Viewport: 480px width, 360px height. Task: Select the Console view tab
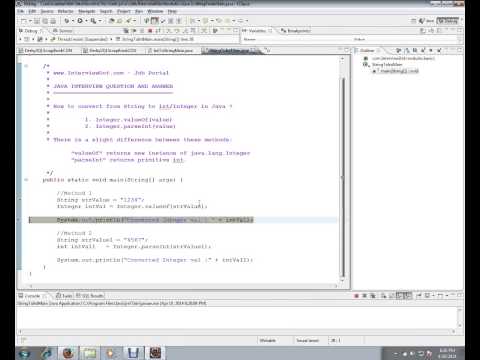pos(32,296)
